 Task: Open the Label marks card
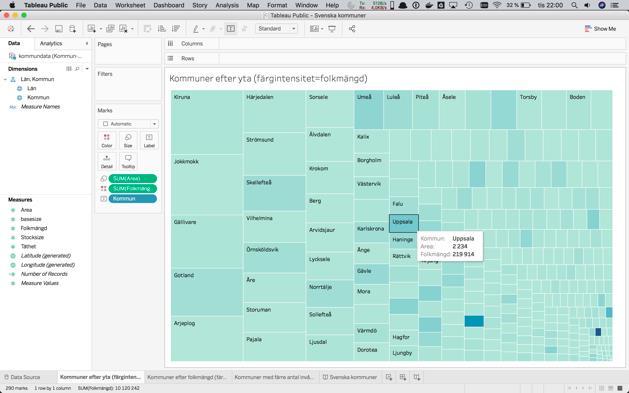[x=149, y=140]
